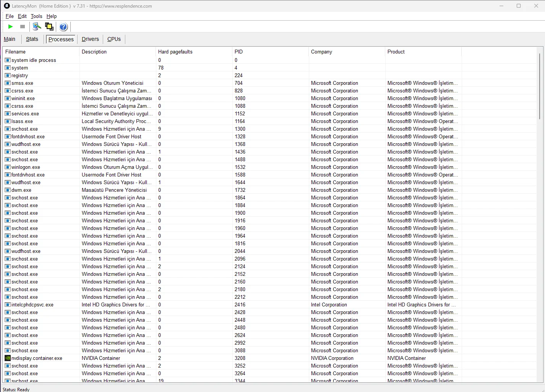Click the 'NVIDIA Corporation' company cell

coord(332,358)
